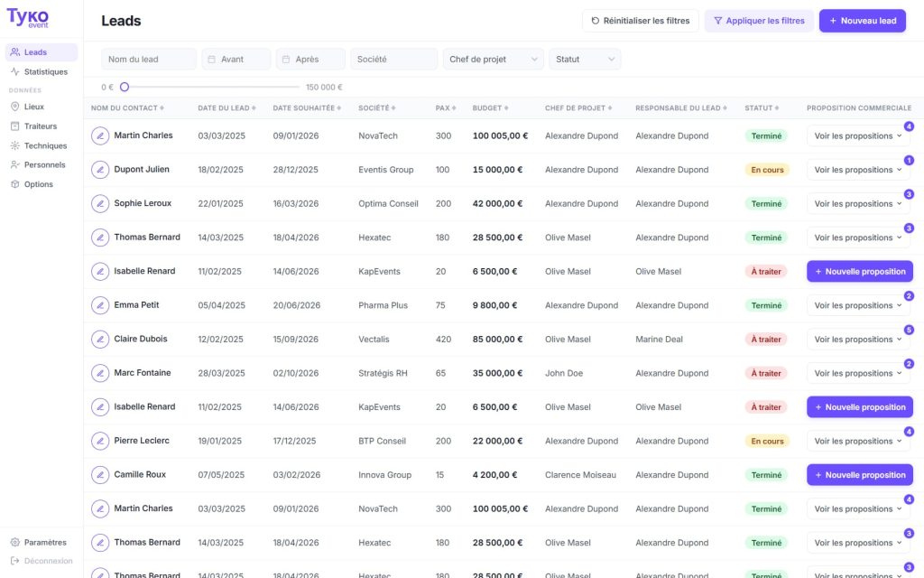Screen dimensions: 924x578
Task: Click the Traiteurs sidebar icon
Action: [14, 126]
